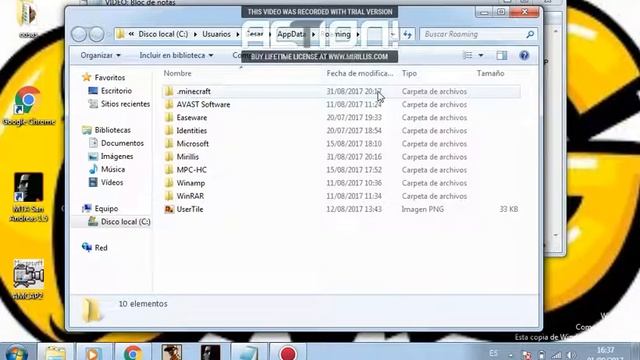Sort by the Tipo column header
This screenshot has width=640, height=360.
pyautogui.click(x=409, y=73)
